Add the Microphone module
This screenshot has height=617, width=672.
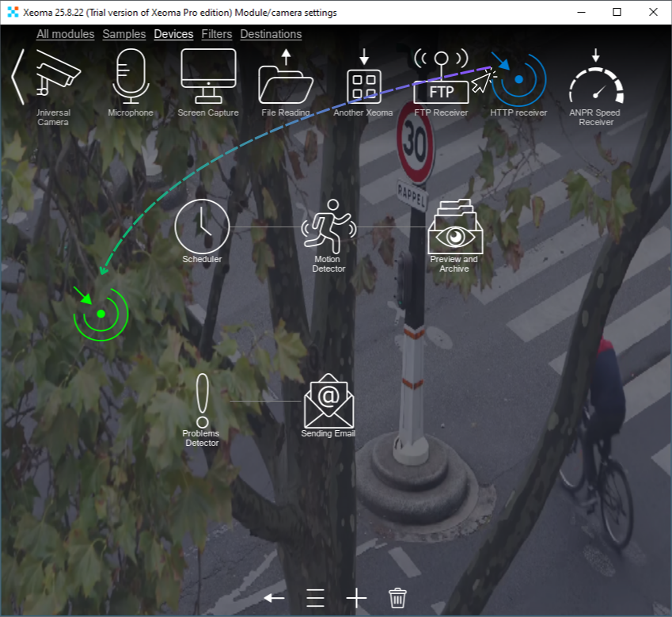[130, 75]
